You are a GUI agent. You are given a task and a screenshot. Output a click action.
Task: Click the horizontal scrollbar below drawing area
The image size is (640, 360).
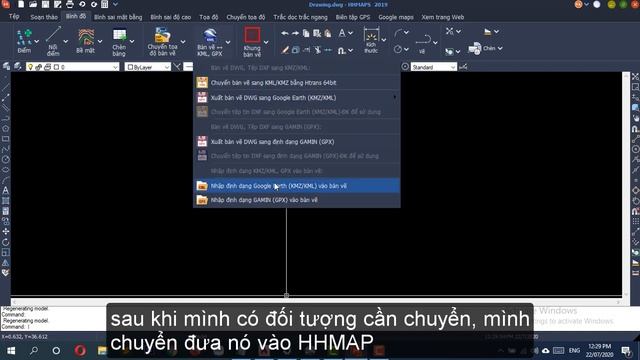pyautogui.click(x=316, y=302)
